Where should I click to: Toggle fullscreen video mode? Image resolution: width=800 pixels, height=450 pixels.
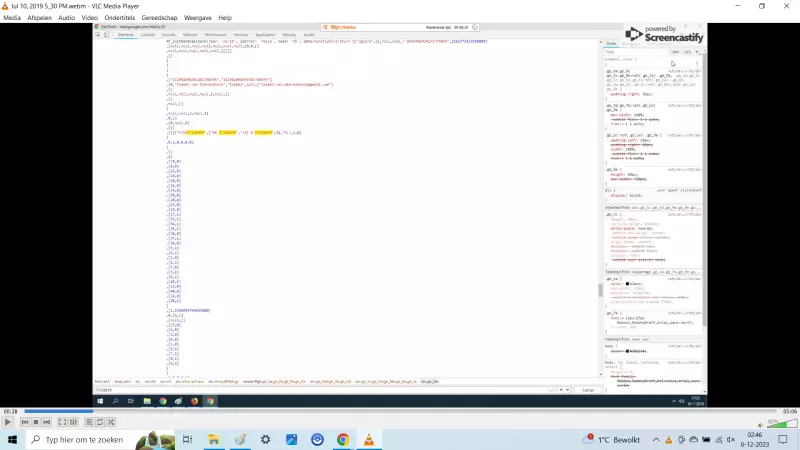62,423
